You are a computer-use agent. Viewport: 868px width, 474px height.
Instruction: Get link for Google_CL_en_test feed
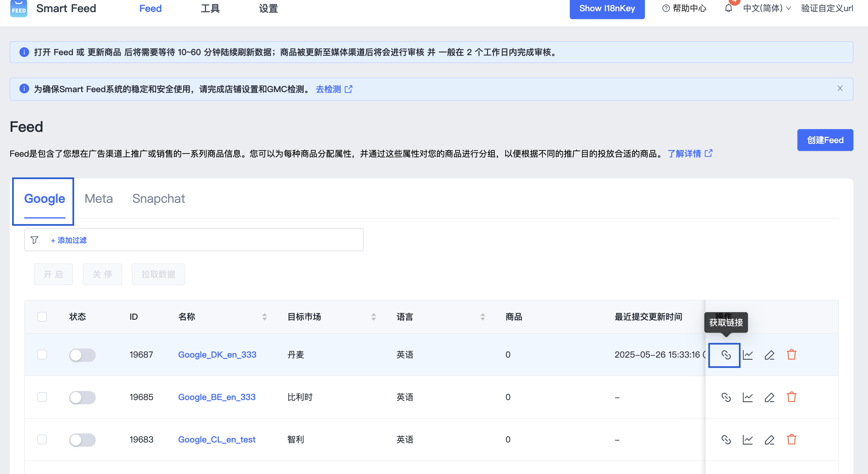point(726,440)
